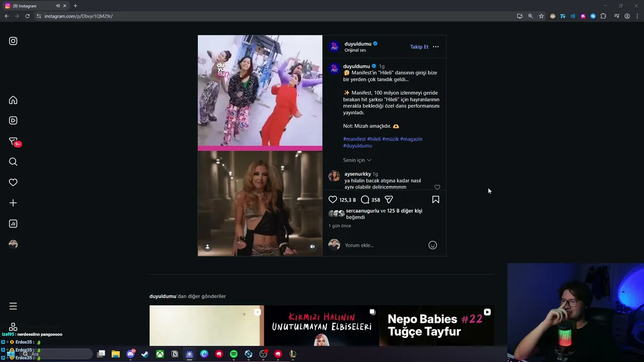This screenshot has height=362, width=644.
Task: Open the media control toolbar icon
Action: coord(617,16)
